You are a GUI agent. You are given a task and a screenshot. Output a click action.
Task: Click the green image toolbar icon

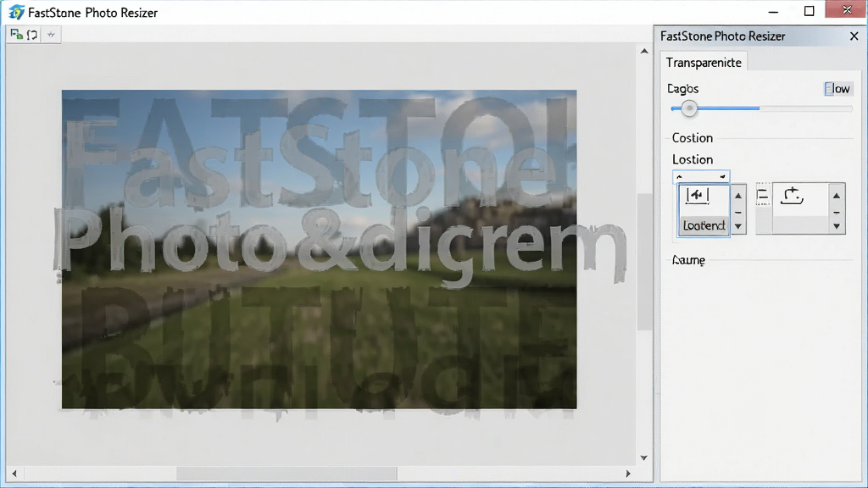(17, 34)
